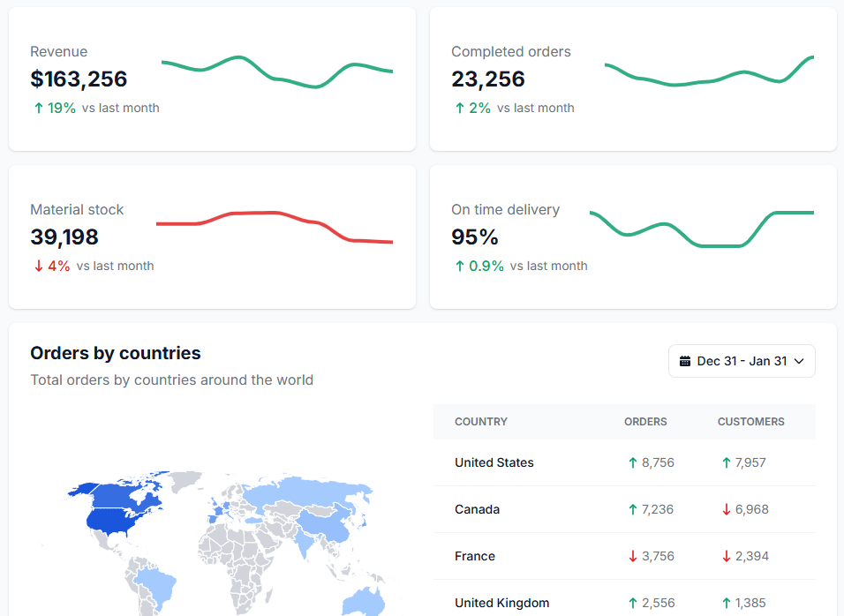Select the United States table row
Viewport: 844px width, 616px height.
click(494, 462)
